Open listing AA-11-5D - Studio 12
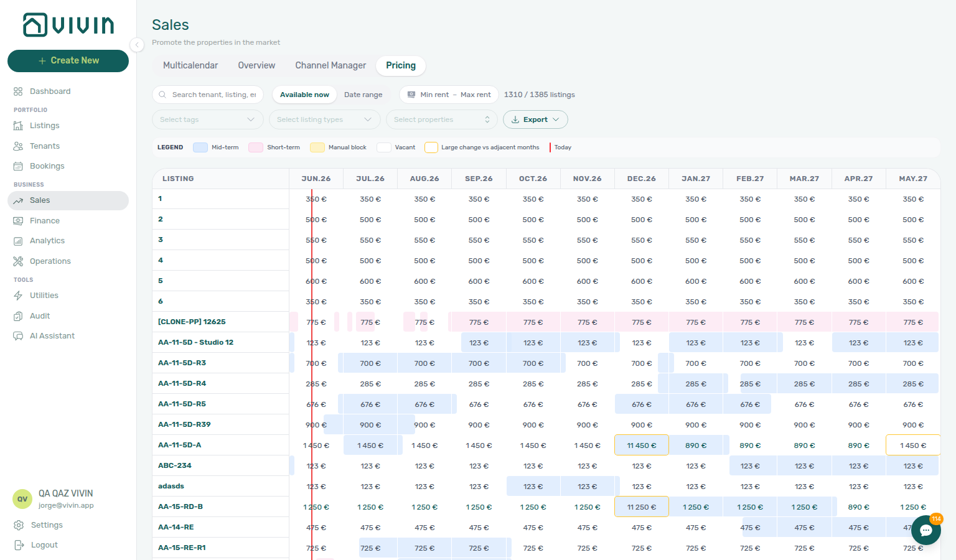This screenshot has width=956, height=560. [195, 342]
